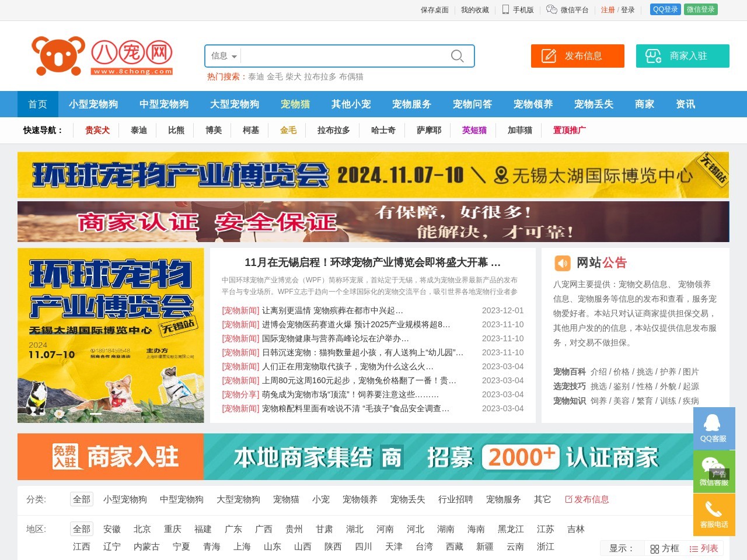The width and height of the screenshot is (747, 560).
Task: Click the search magnifier icon
Action: [457, 56]
